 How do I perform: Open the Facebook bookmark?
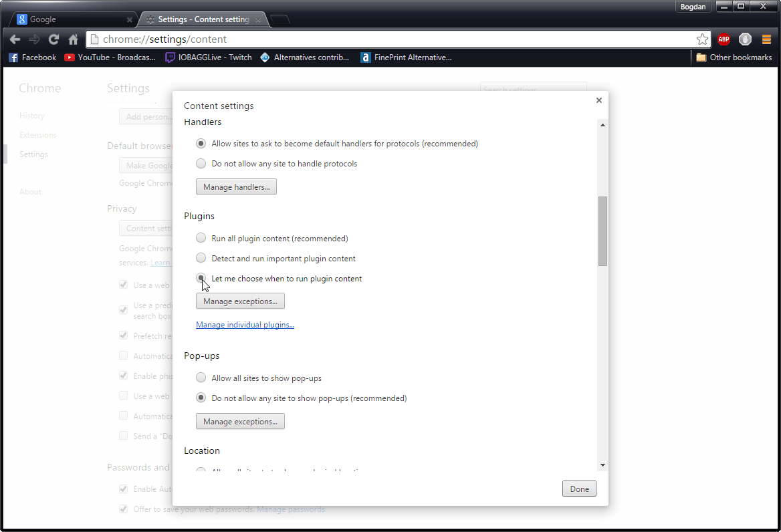pos(33,57)
